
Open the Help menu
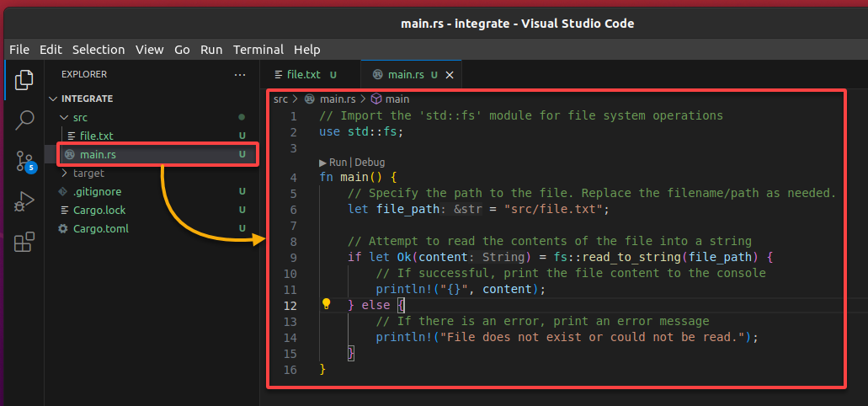click(307, 50)
